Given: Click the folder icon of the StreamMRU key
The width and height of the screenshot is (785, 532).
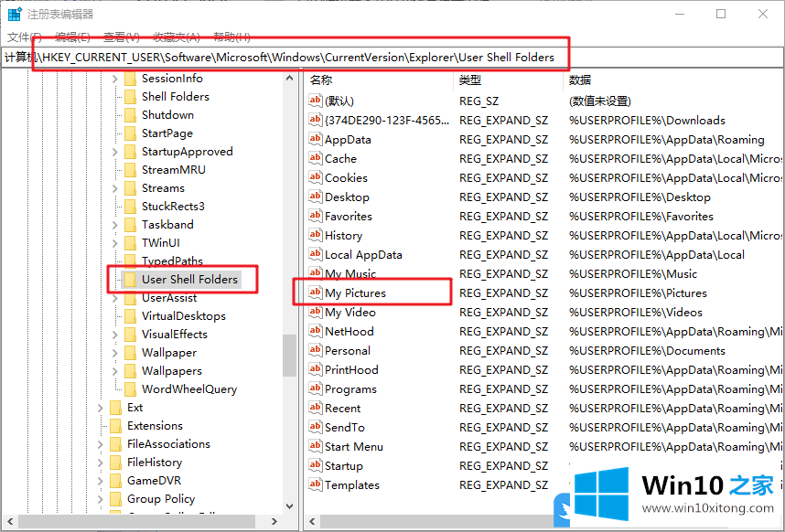Looking at the screenshot, I should click(x=130, y=169).
